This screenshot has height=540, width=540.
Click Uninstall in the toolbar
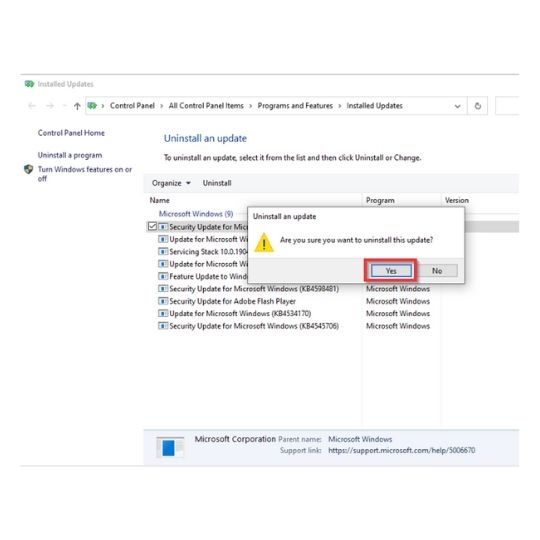tap(217, 183)
